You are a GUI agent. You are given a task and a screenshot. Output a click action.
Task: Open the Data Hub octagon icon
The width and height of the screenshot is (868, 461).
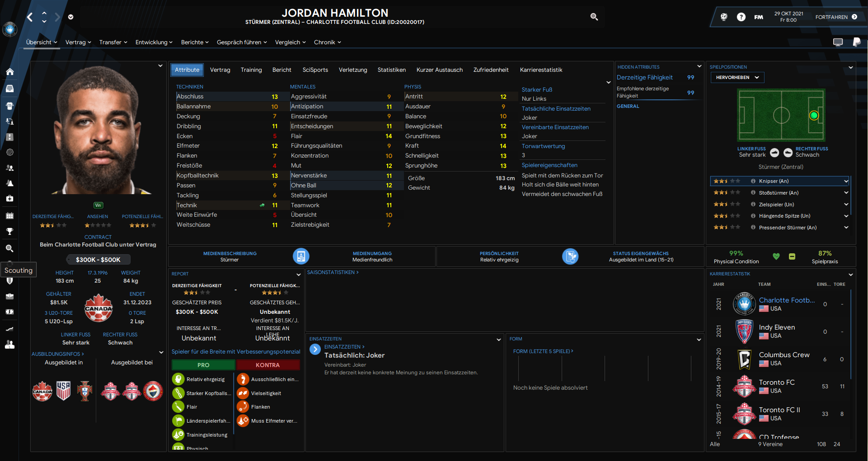click(x=9, y=152)
